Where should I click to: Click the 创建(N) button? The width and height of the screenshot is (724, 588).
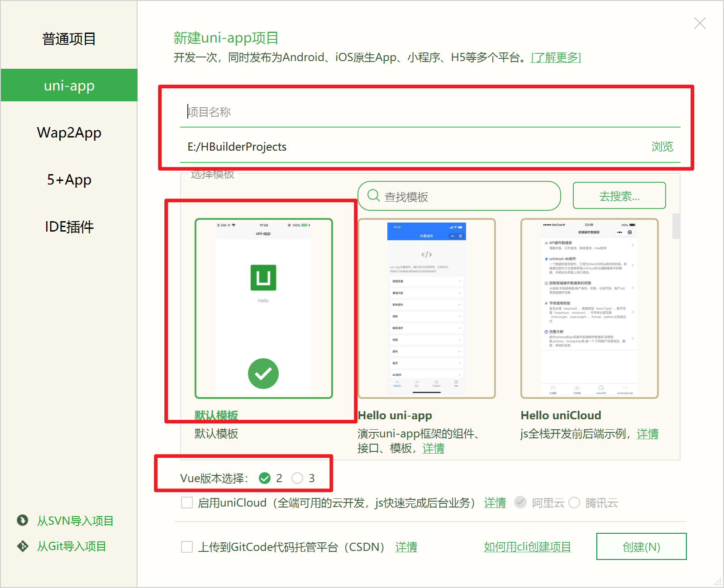pyautogui.click(x=641, y=546)
